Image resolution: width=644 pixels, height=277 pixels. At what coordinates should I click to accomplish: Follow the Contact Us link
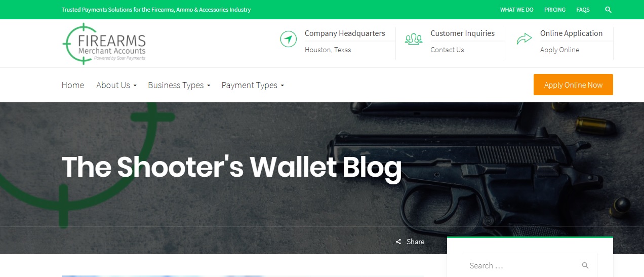(x=447, y=50)
